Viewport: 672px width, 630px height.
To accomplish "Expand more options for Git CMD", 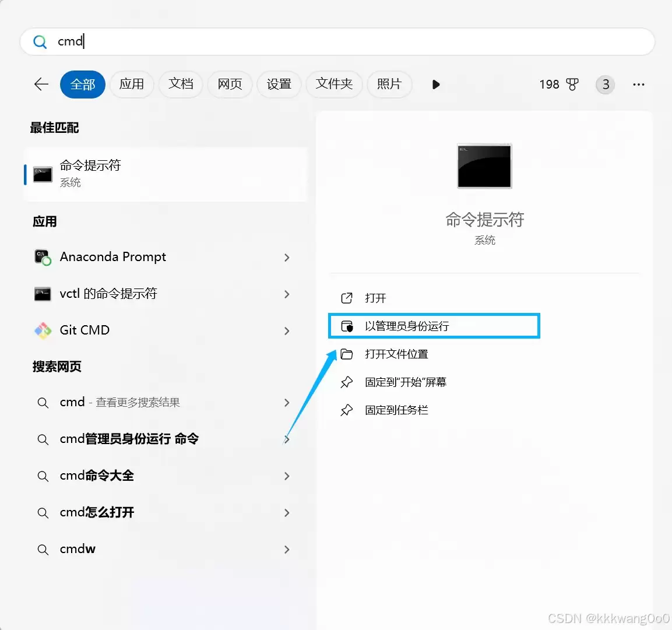I will tap(287, 330).
